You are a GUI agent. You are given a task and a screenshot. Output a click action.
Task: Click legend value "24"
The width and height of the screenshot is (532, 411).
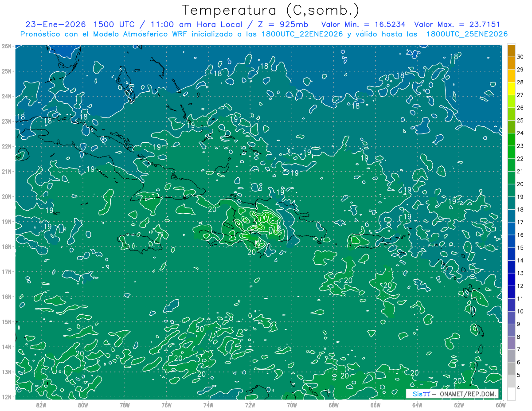tap(520, 133)
